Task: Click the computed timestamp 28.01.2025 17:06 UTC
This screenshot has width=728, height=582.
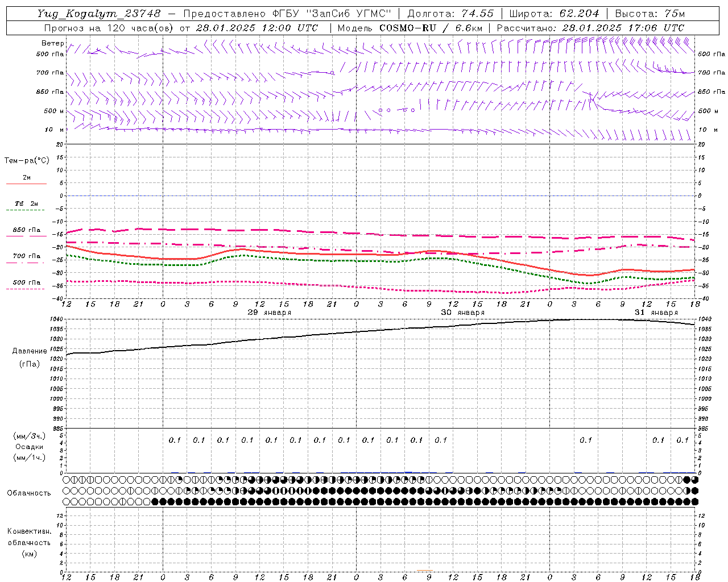Action: pyautogui.click(x=623, y=28)
